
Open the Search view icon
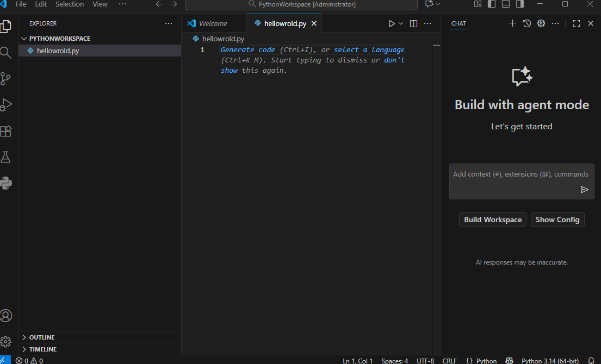click(x=6, y=53)
